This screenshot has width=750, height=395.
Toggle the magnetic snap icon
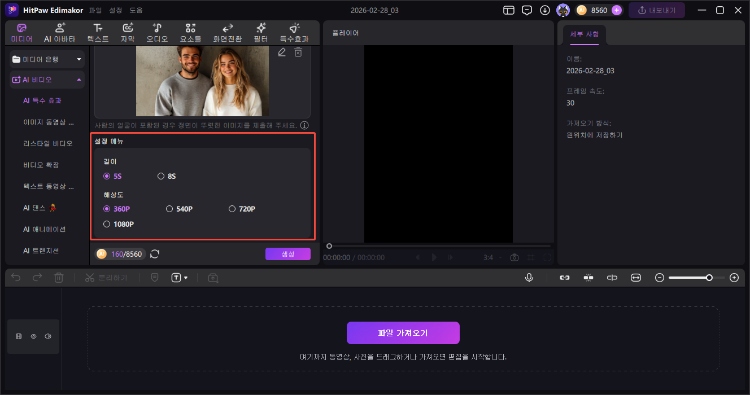pyautogui.click(x=588, y=277)
